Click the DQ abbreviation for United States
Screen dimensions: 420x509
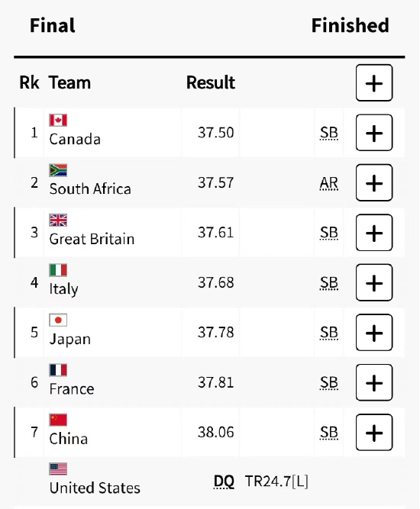(x=224, y=482)
